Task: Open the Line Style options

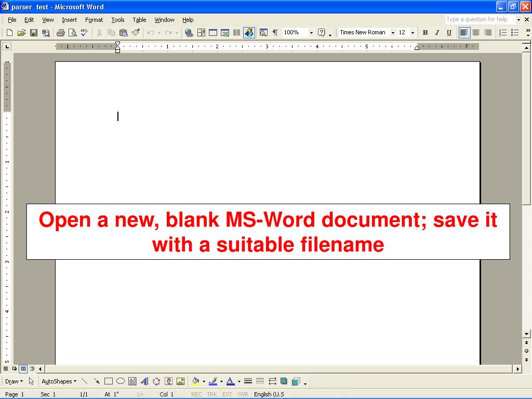Action: pyautogui.click(x=248, y=381)
